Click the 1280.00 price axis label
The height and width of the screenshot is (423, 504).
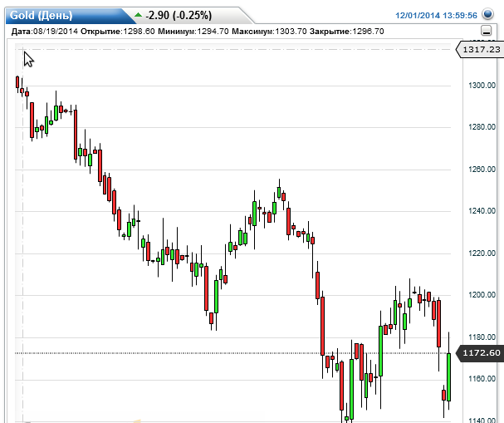482,127
